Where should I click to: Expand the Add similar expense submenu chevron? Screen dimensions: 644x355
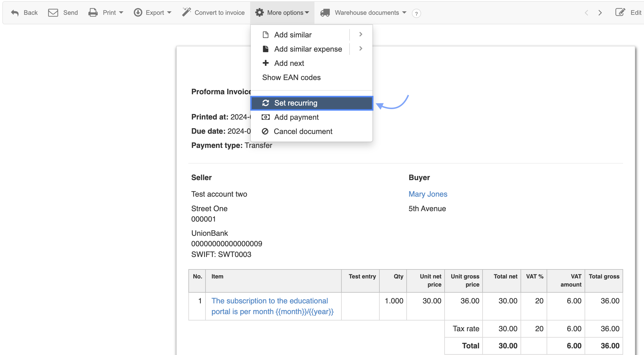361,49
